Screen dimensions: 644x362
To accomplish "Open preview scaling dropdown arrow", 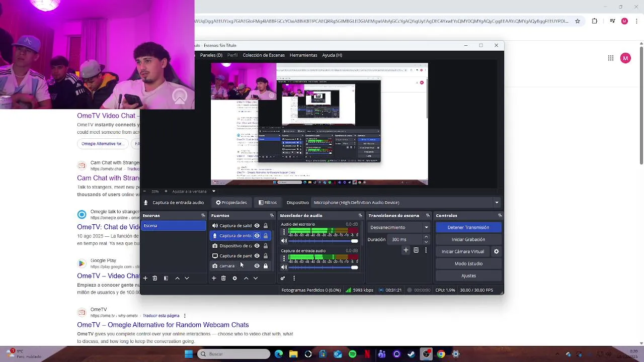I will click(213, 191).
